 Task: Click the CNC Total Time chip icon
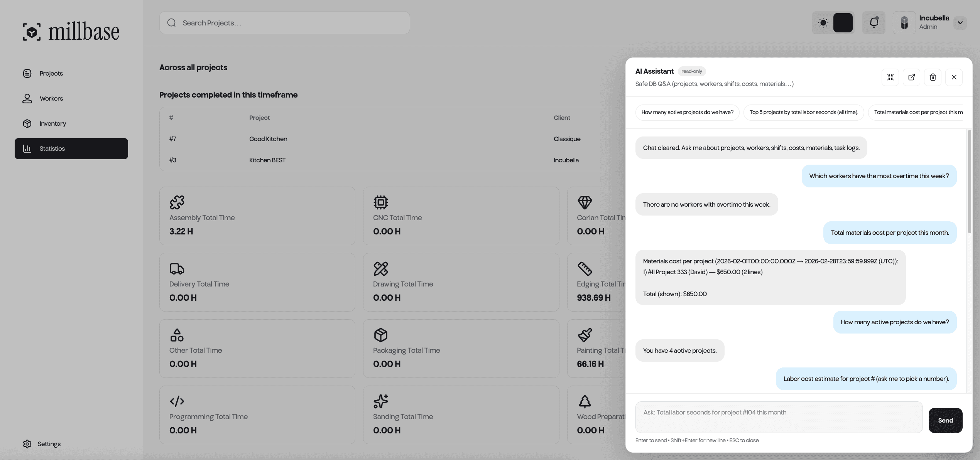(380, 202)
